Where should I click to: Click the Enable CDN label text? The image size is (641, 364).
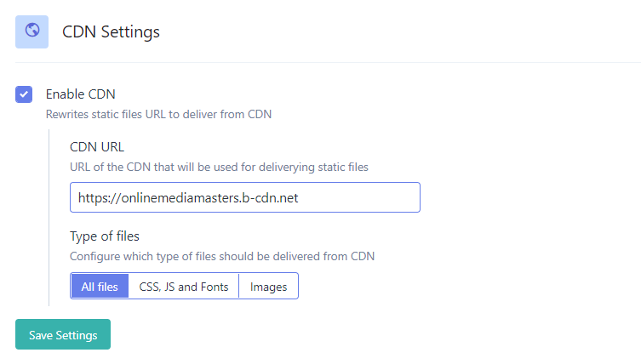pos(80,94)
